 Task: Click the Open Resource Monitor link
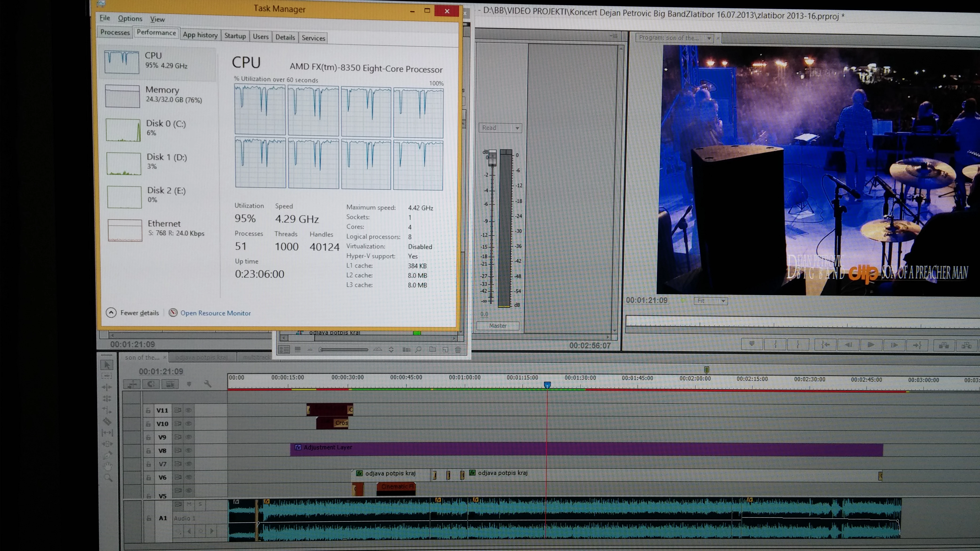click(215, 313)
